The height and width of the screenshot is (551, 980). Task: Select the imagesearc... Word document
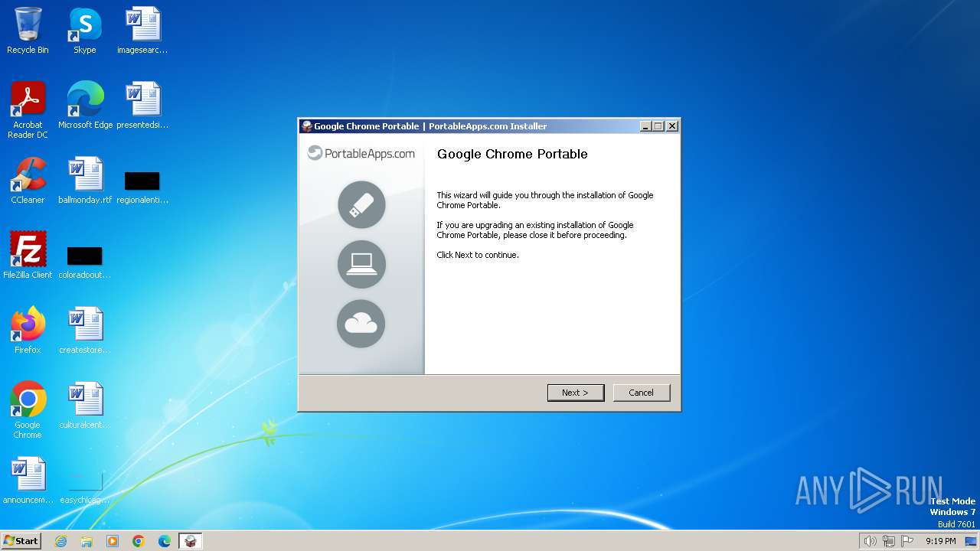(142, 31)
